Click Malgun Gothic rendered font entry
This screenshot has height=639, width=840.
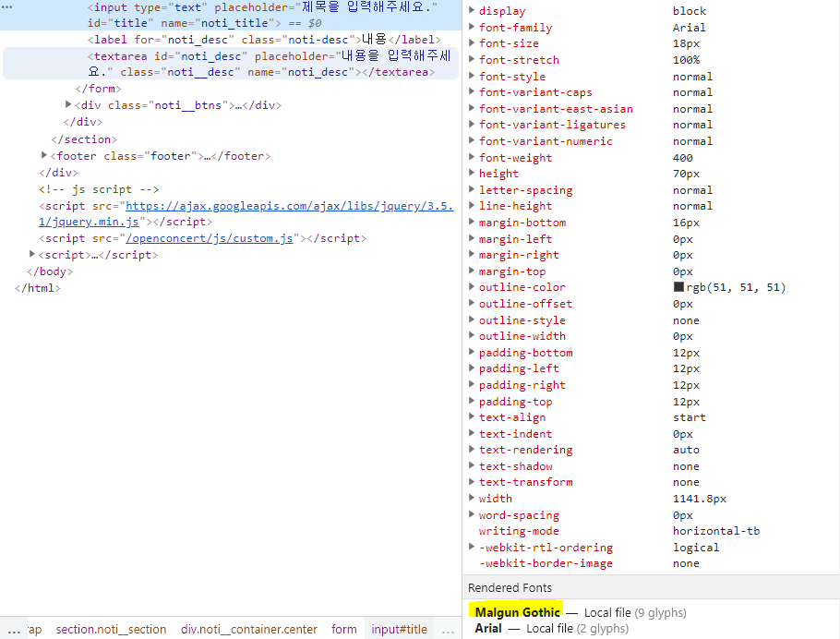pyautogui.click(x=518, y=612)
